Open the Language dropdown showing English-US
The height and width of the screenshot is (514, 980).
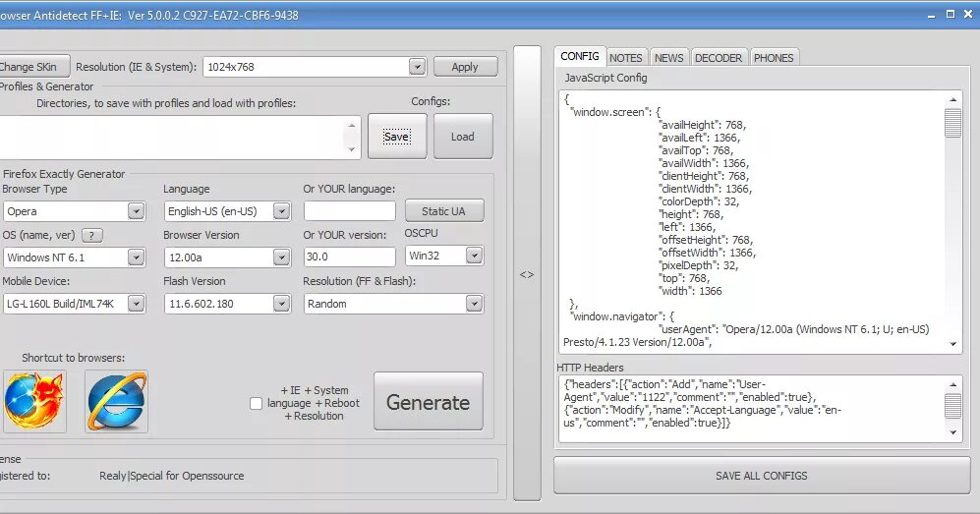(281, 211)
